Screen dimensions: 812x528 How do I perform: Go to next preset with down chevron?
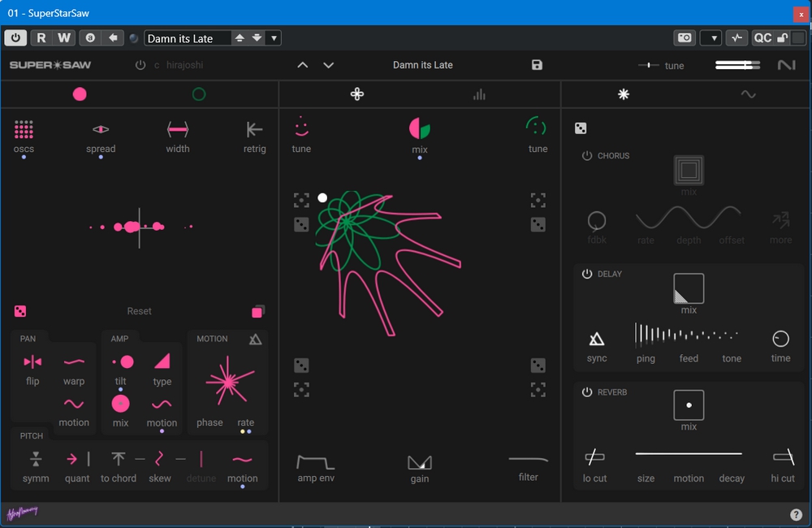328,65
